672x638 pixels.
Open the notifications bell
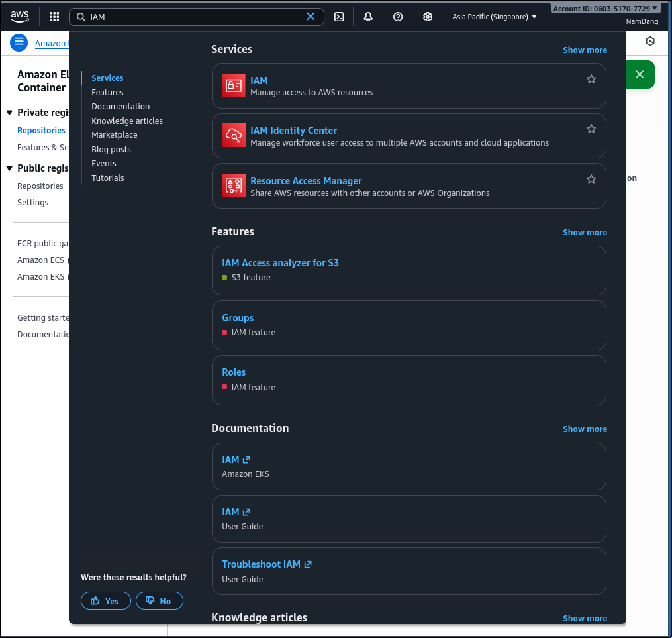[x=368, y=16]
